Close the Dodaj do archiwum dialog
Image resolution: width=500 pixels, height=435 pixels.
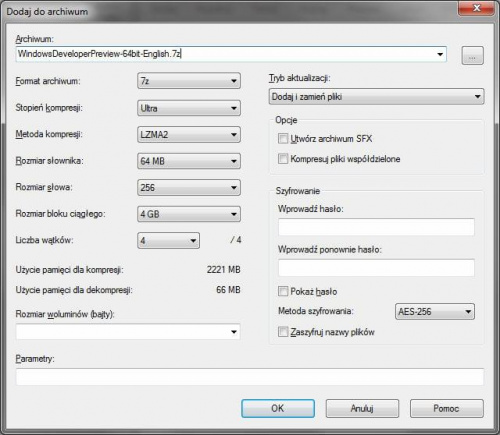(x=476, y=8)
